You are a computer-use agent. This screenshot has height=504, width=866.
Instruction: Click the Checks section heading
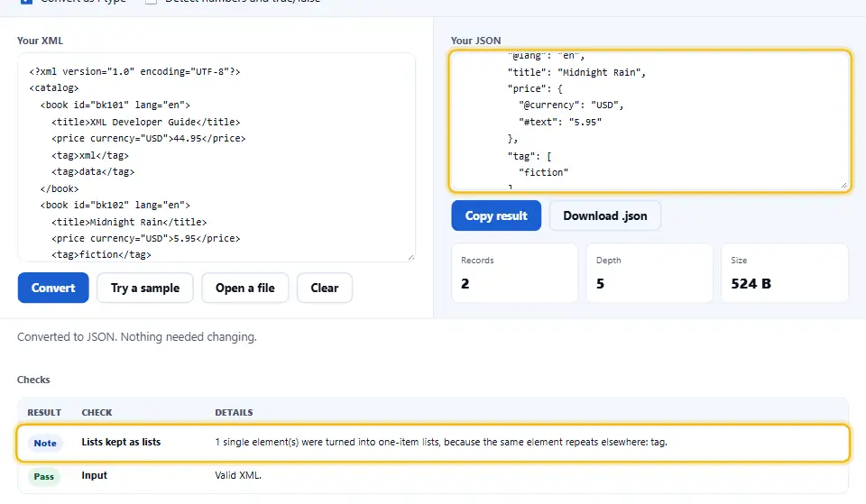pyautogui.click(x=33, y=380)
